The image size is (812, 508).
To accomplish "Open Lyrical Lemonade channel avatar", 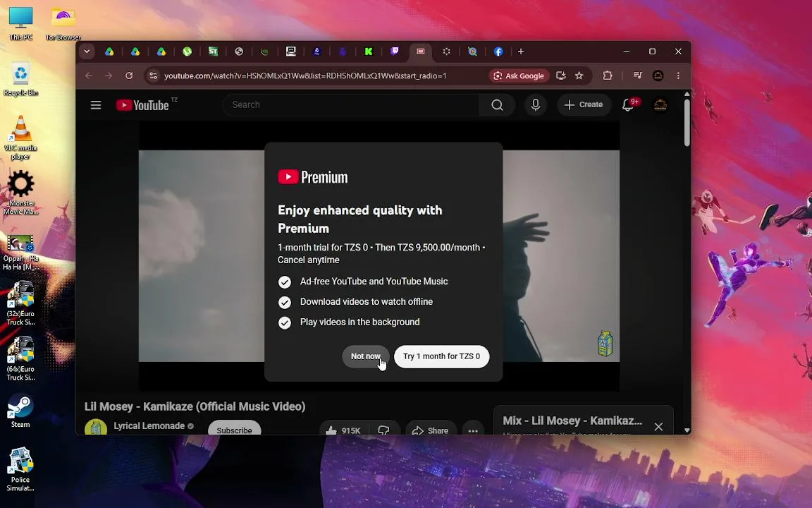I will pos(96,428).
